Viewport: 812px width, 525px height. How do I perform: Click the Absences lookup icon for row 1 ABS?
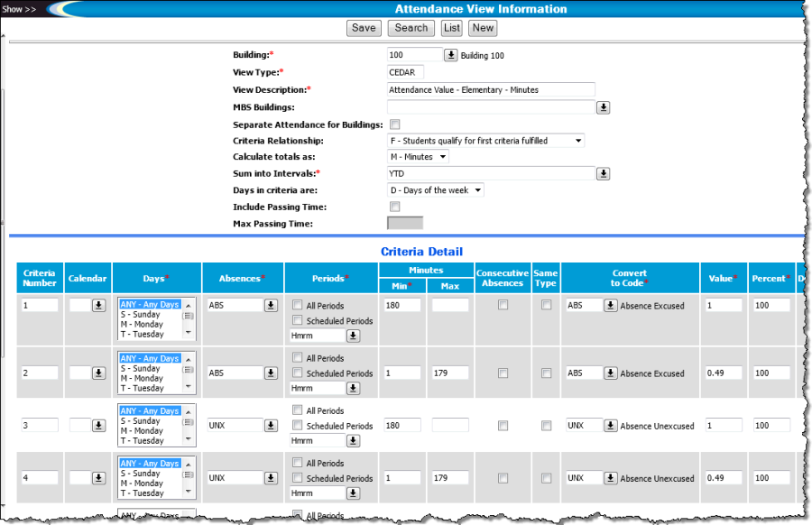coord(270,306)
